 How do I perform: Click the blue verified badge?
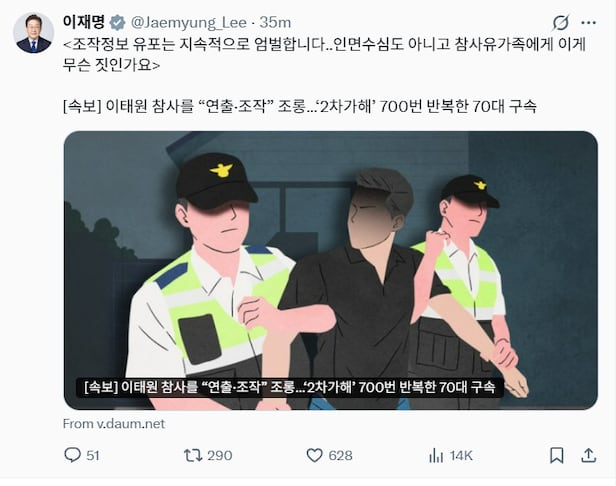point(117,23)
